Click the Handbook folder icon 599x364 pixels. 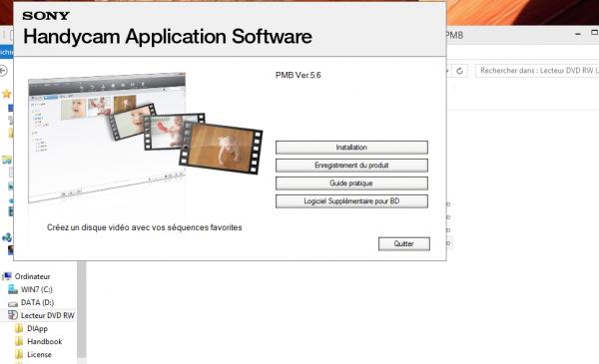(x=19, y=341)
